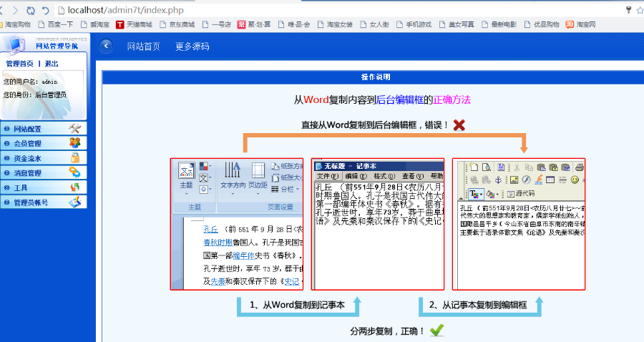The image size is (644, 342).
Task: Click the 管理首页 link
Action: pos(19,64)
